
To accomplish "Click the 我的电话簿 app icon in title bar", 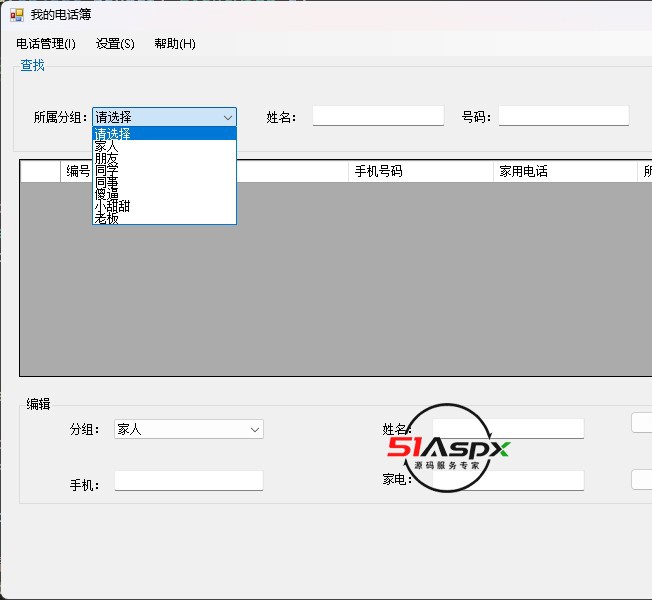I will click(x=17, y=15).
